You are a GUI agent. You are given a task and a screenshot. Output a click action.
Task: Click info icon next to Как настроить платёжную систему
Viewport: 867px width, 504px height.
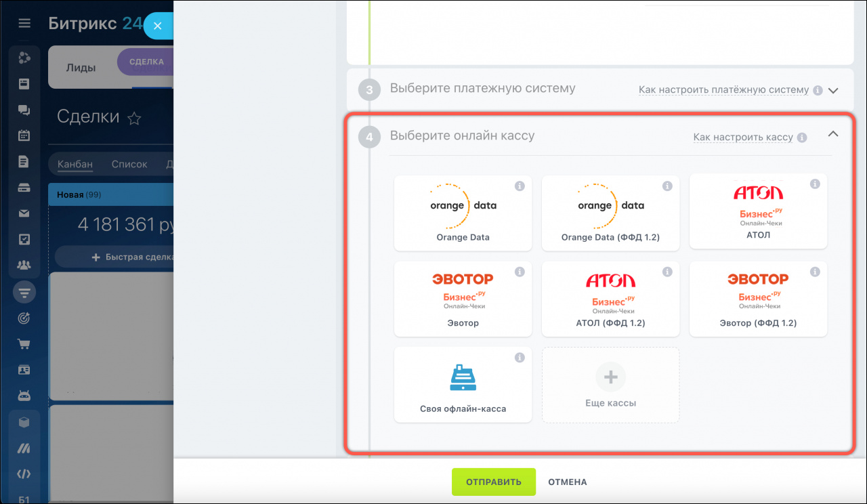(x=818, y=90)
